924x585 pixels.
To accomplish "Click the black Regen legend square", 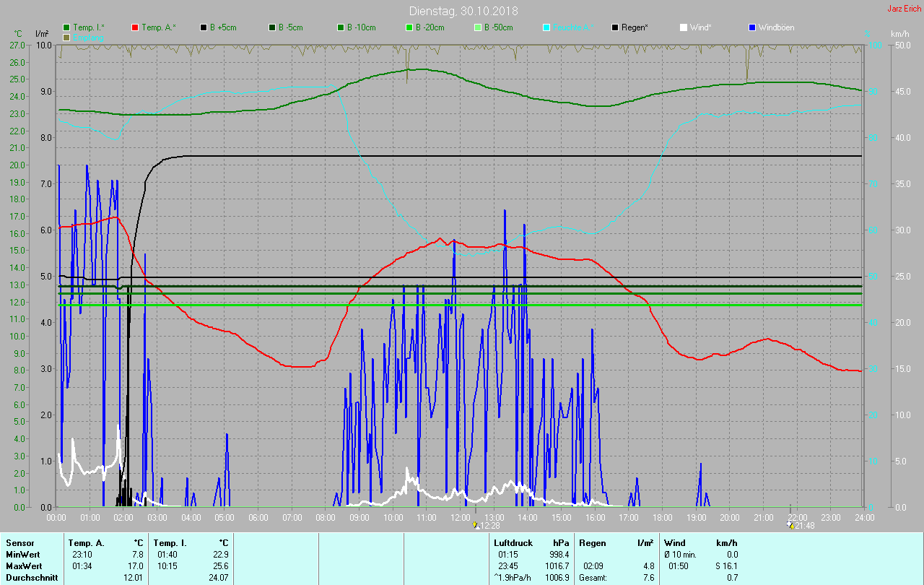I will coord(615,27).
